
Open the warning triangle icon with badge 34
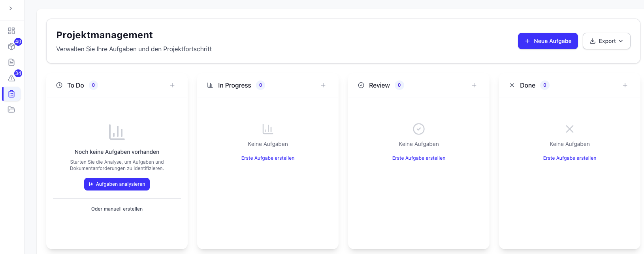[11, 78]
